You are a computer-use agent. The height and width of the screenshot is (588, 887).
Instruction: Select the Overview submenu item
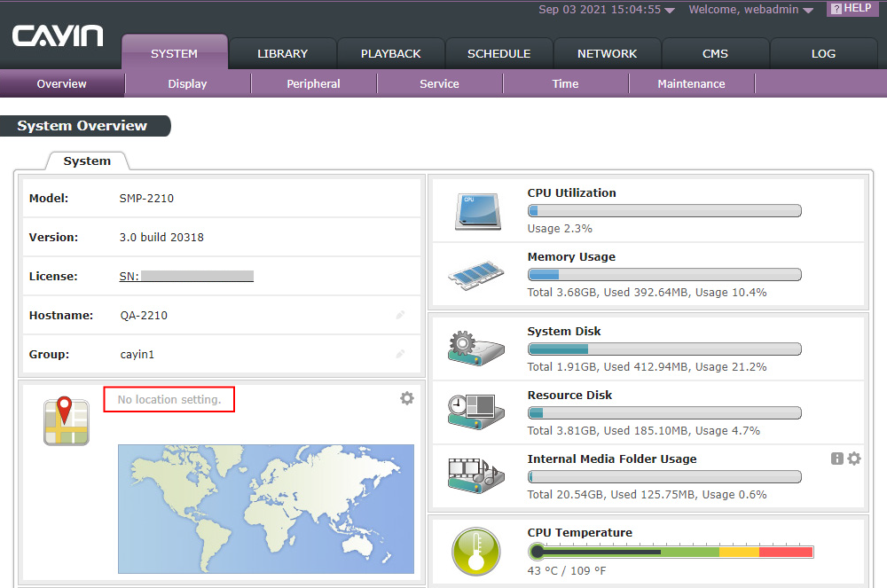62,83
